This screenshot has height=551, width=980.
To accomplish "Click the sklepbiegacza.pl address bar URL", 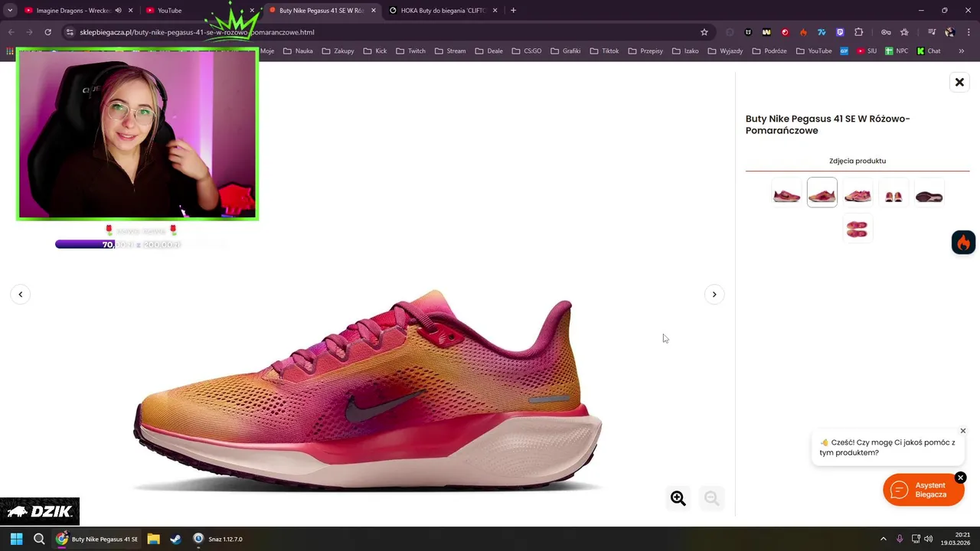I will pyautogui.click(x=197, y=32).
